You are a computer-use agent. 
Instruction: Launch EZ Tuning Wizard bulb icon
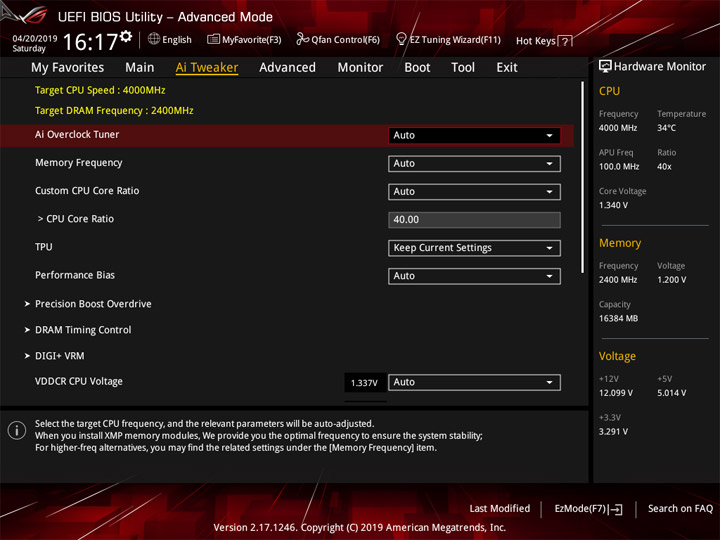pos(401,39)
